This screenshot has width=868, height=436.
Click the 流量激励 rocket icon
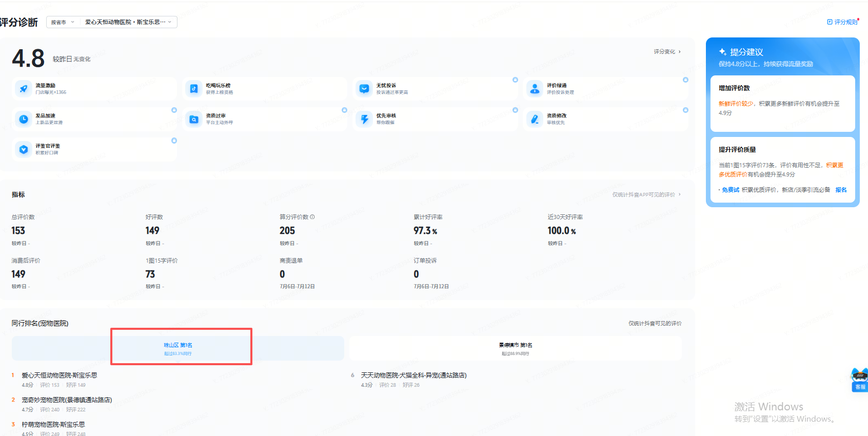[24, 89]
